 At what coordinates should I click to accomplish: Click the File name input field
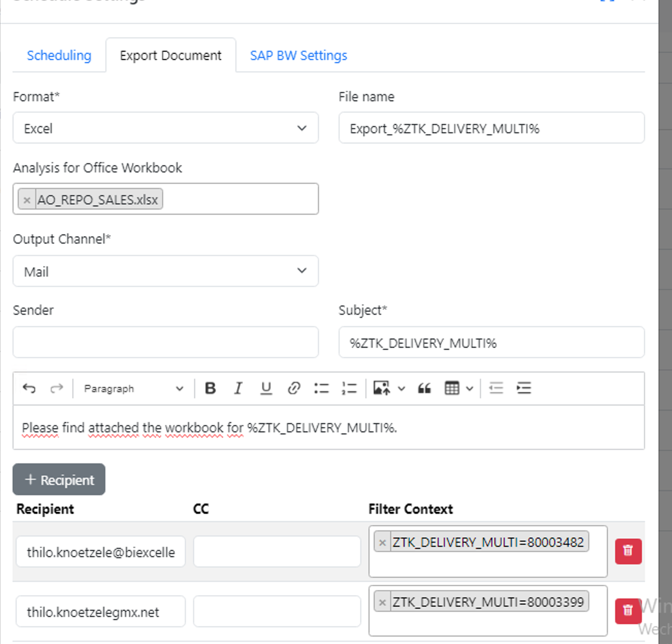pos(491,128)
